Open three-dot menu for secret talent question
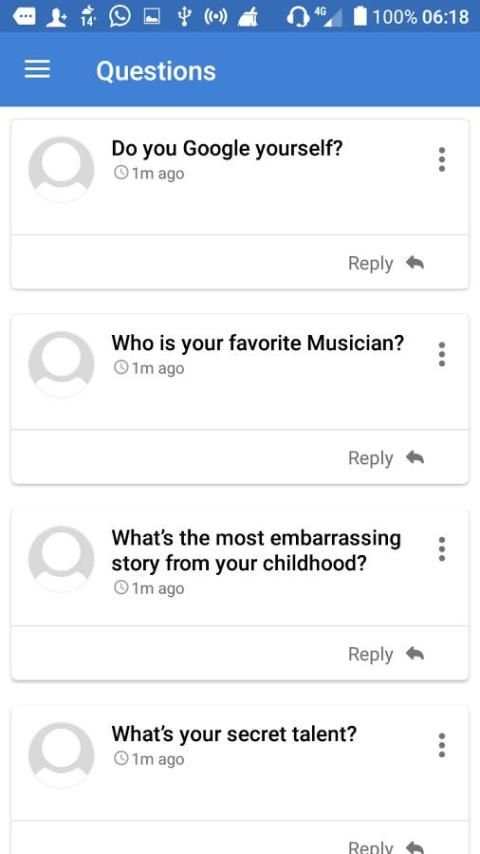 pos(442,745)
